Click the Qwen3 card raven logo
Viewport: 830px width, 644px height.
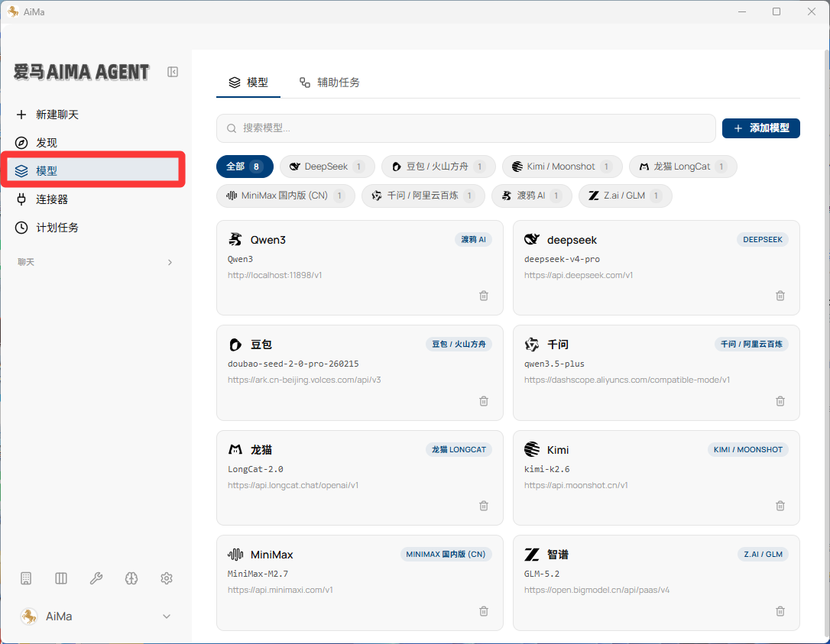click(235, 239)
